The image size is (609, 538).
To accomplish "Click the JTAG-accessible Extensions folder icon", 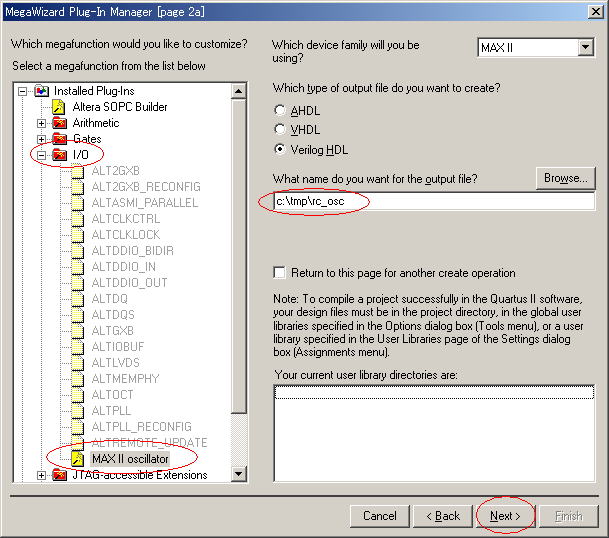I will pos(59,475).
